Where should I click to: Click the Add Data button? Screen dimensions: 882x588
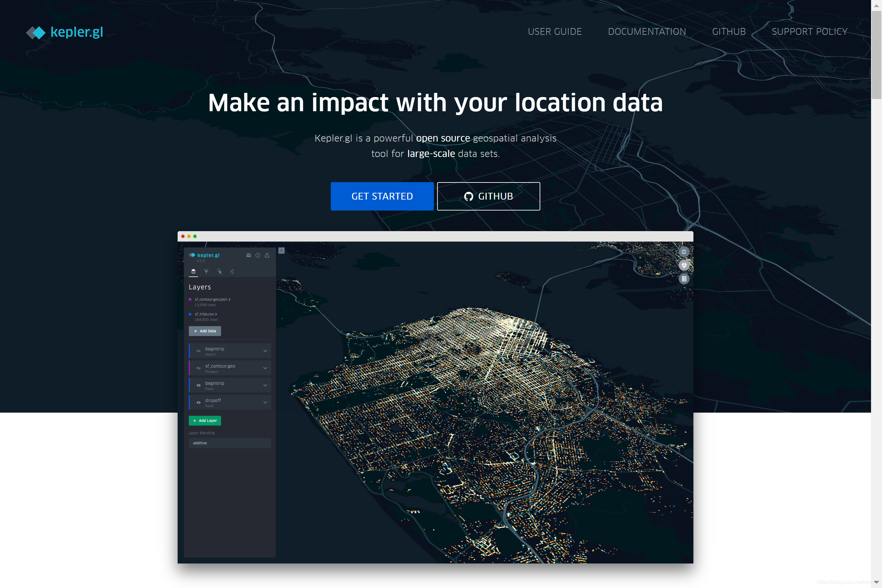coord(205,331)
